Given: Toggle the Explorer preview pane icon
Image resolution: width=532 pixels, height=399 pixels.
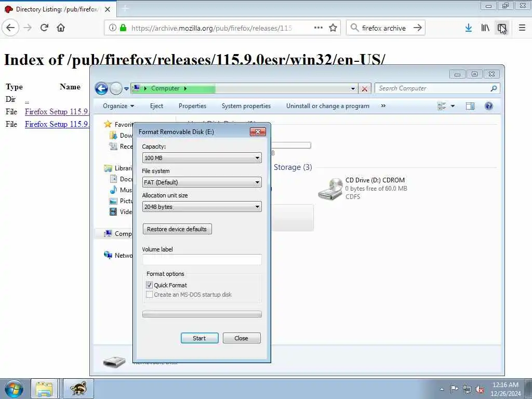Looking at the screenshot, I should pyautogui.click(x=470, y=106).
